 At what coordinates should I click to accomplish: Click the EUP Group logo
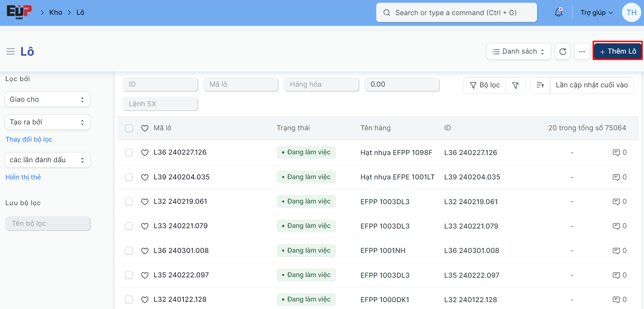coord(19,12)
